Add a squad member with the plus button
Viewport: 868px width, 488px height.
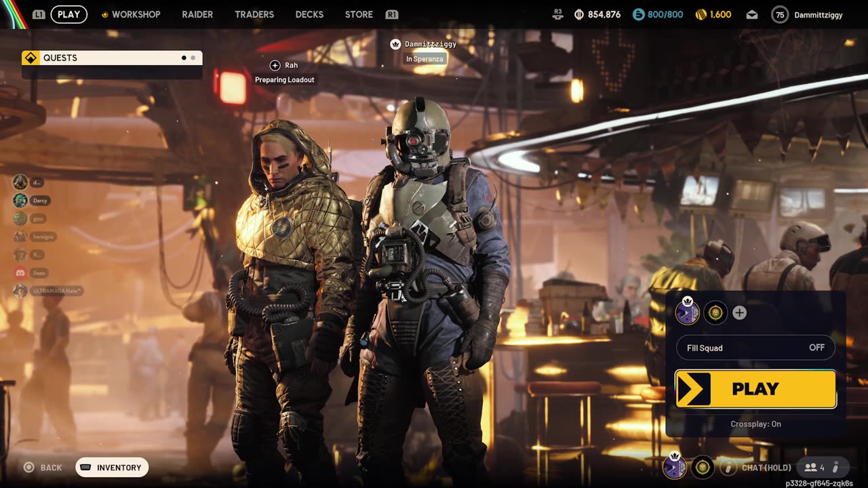[x=739, y=312]
